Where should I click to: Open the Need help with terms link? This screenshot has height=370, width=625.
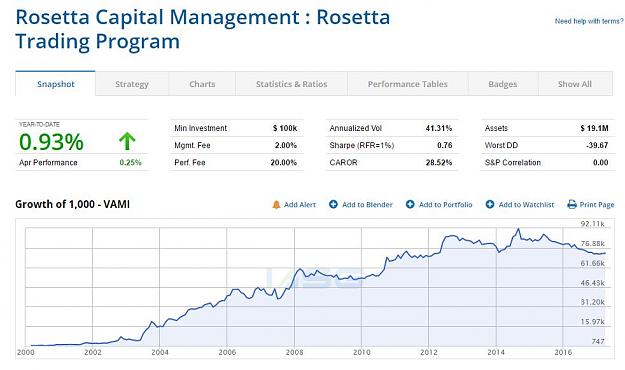[589, 21]
